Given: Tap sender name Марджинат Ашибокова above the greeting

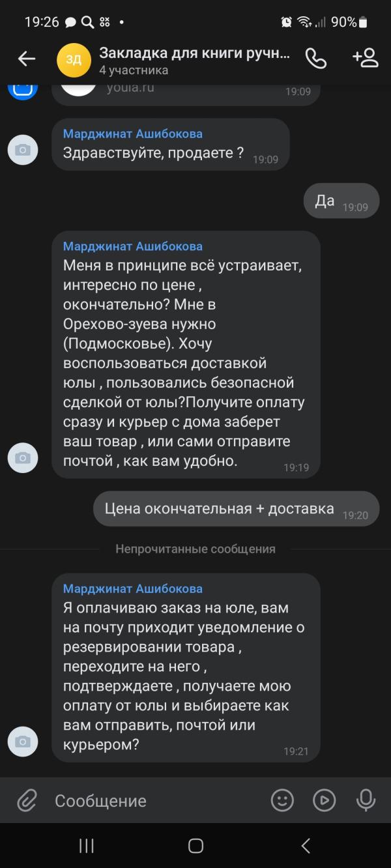Looking at the screenshot, I should 133,134.
